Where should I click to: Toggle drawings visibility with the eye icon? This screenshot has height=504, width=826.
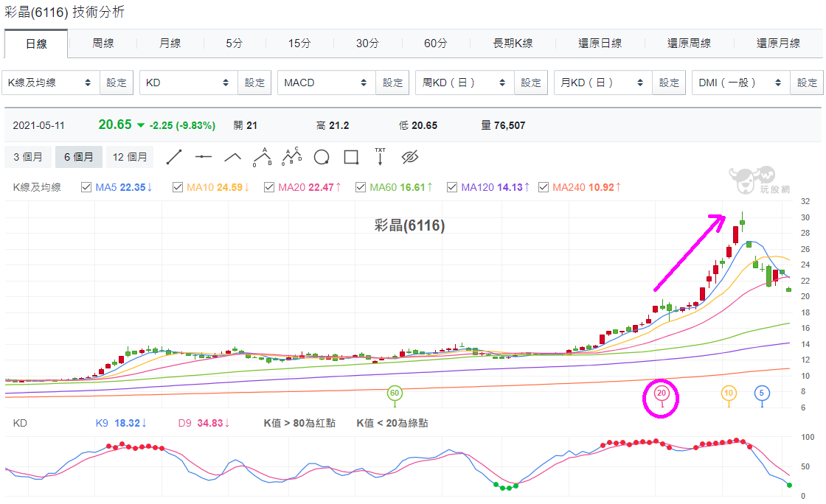tap(410, 157)
